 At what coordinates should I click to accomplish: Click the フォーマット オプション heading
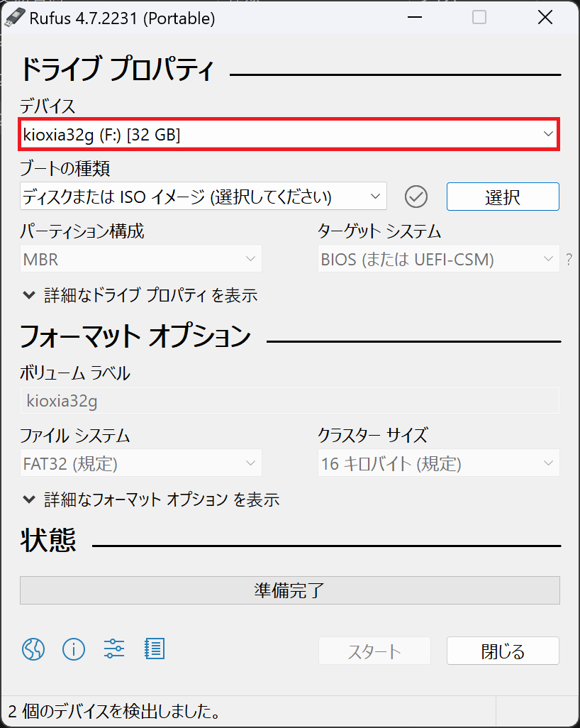[x=135, y=336]
